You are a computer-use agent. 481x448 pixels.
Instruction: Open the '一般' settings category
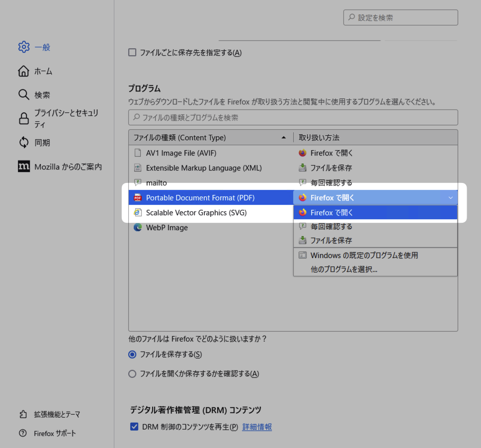pos(42,47)
